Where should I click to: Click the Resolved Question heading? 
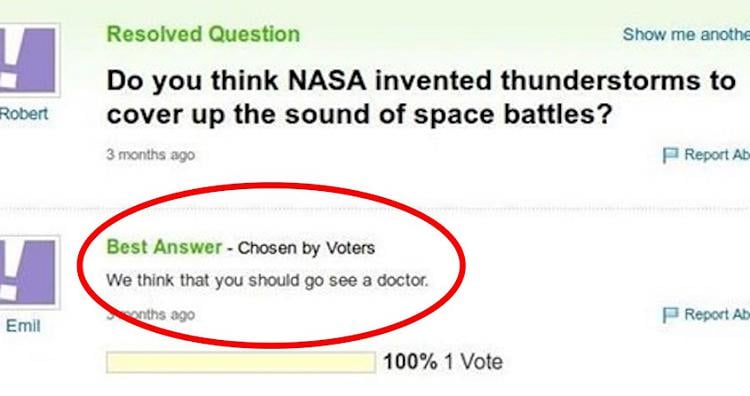coord(203,34)
